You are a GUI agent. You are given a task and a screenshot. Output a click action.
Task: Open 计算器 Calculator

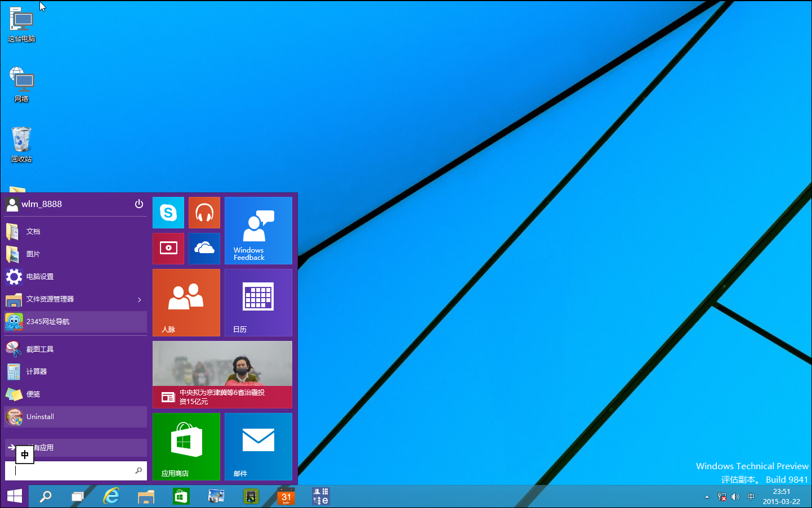[75, 371]
